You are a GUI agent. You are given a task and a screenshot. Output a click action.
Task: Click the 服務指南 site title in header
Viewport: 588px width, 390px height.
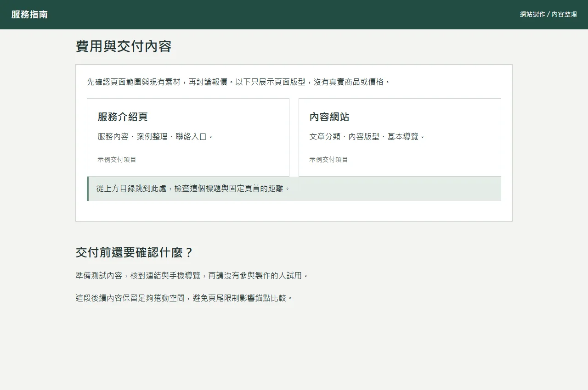[29, 15]
